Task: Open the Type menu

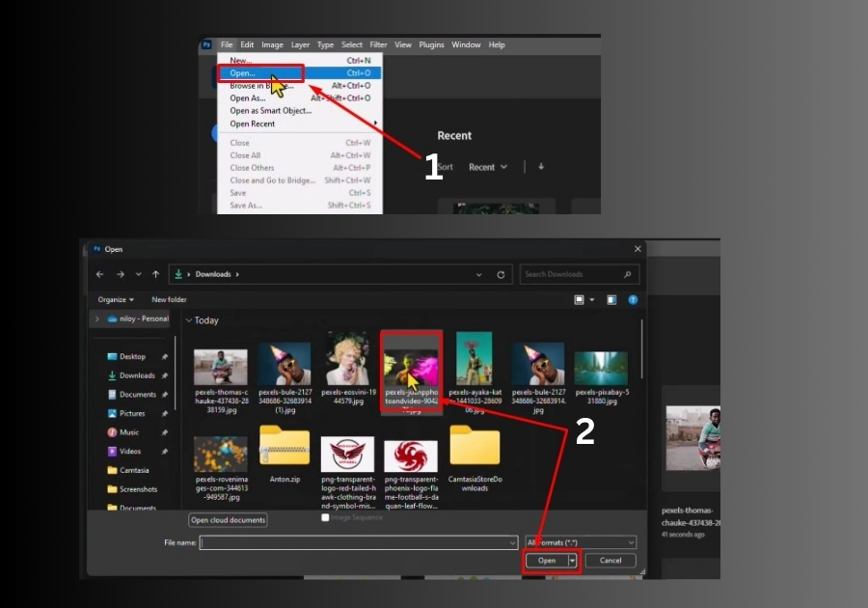Action: 325,44
